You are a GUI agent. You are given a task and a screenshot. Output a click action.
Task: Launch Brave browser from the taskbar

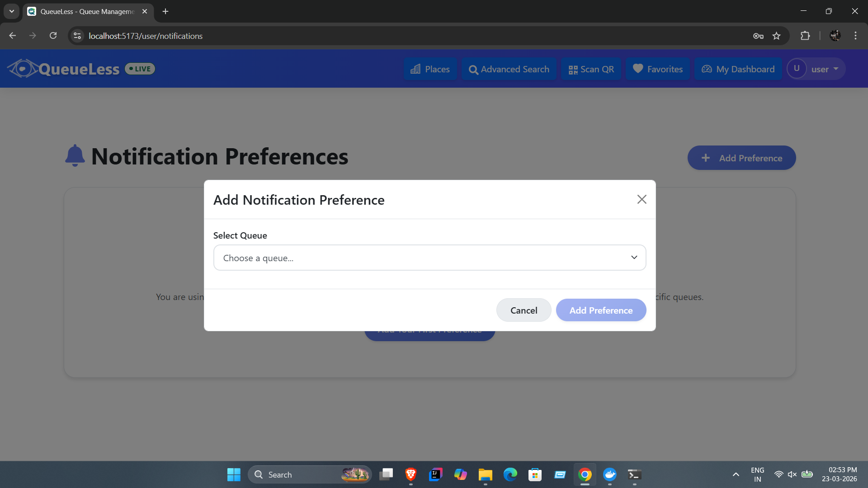(411, 474)
